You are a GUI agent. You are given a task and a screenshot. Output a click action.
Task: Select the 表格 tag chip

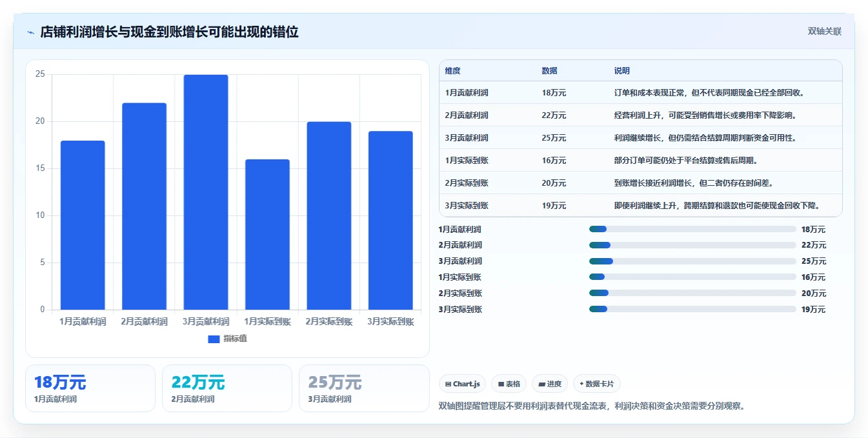(x=509, y=384)
